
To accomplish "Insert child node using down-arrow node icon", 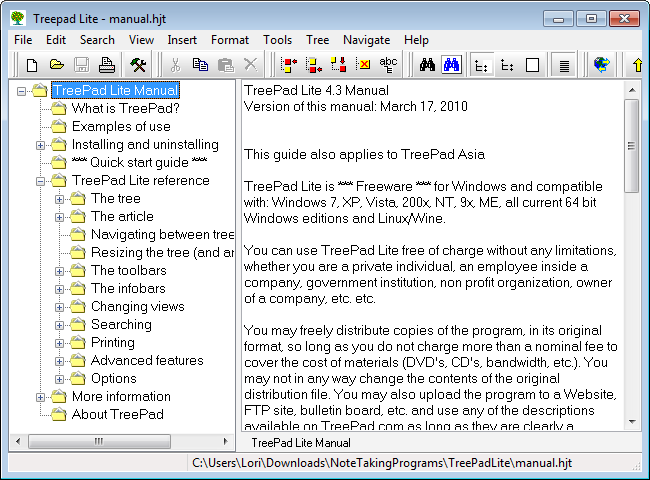I will [339, 65].
